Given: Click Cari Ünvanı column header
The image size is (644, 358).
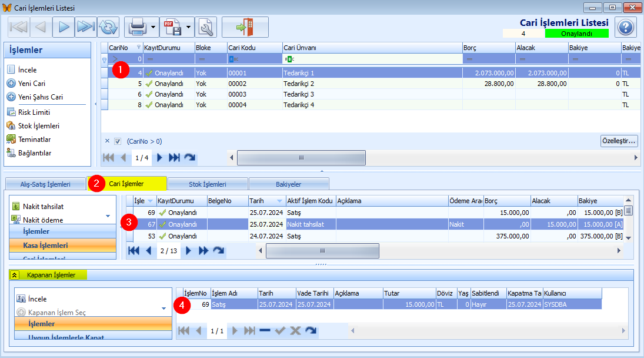Looking at the screenshot, I should (372, 48).
